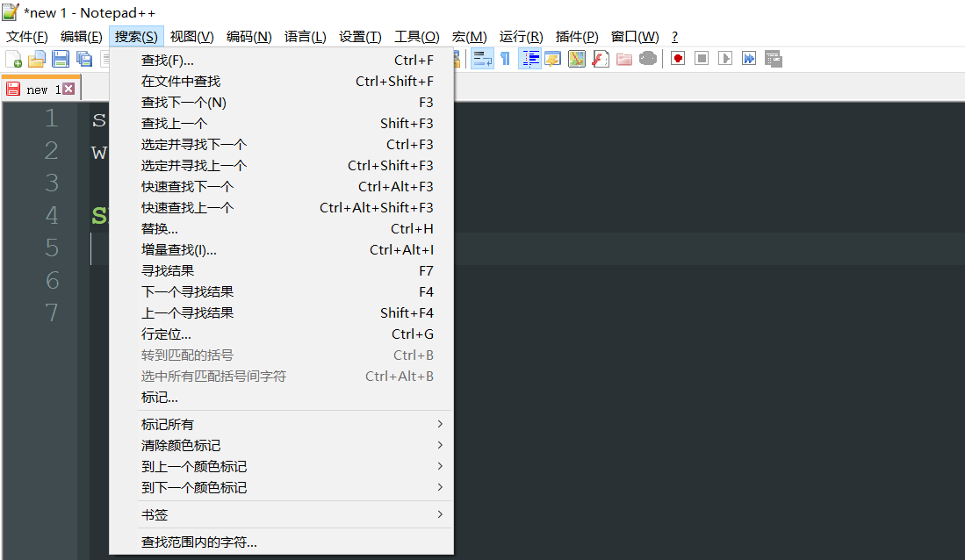Open the 编辑(E) menu
Image resolution: width=965 pixels, height=560 pixels.
pos(82,37)
